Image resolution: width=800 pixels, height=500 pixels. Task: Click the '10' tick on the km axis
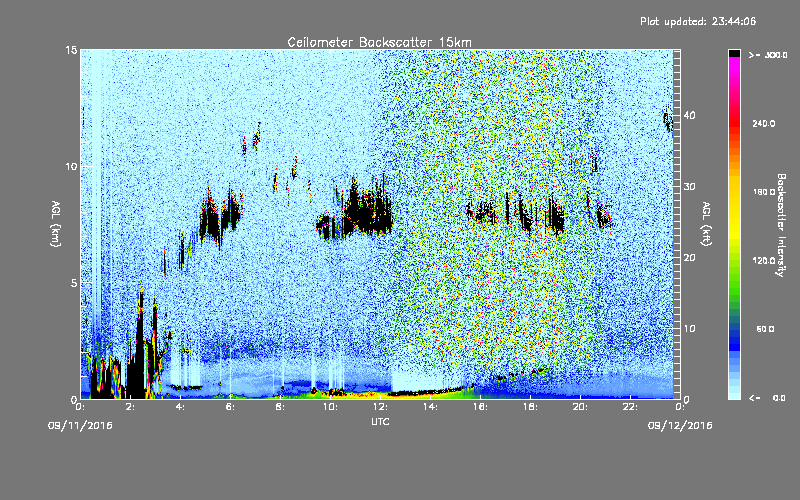[x=71, y=167]
